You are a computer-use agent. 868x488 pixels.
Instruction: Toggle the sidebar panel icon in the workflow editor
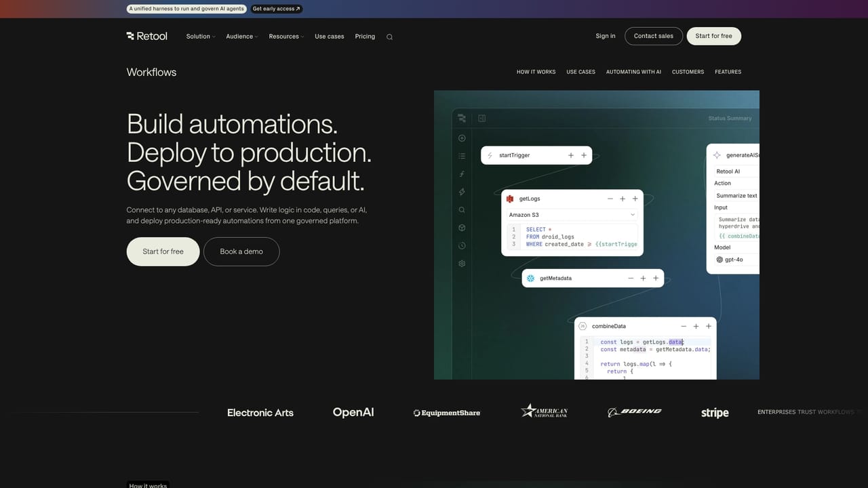tap(482, 118)
